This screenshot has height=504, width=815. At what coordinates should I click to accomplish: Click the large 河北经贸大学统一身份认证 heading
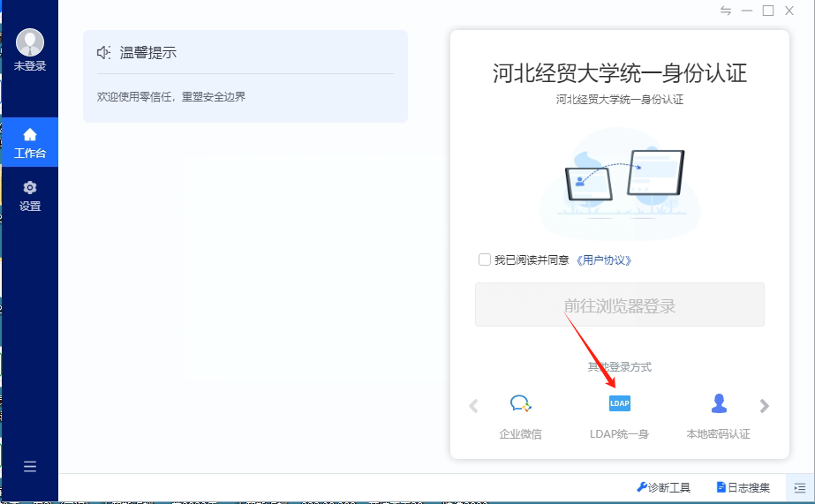click(x=620, y=73)
